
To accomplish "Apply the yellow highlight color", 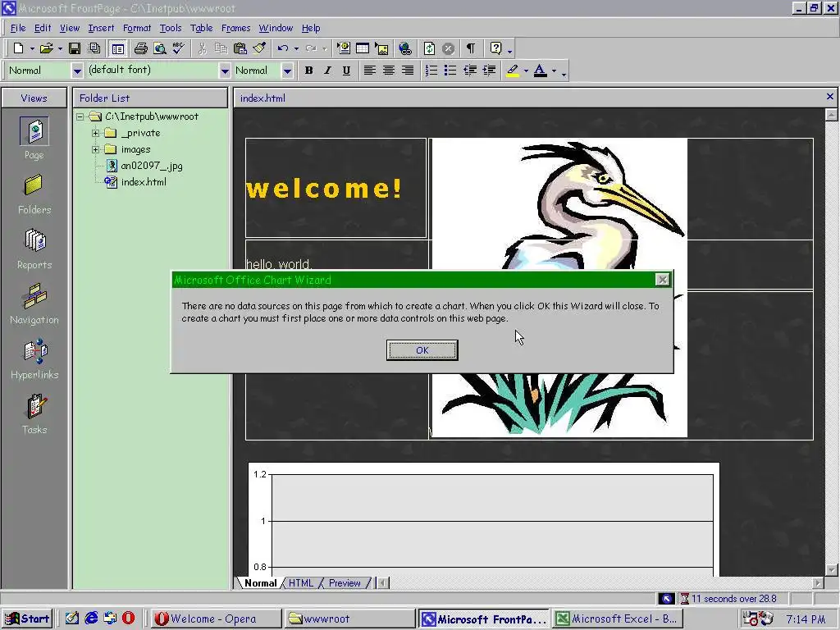I will [x=513, y=71].
